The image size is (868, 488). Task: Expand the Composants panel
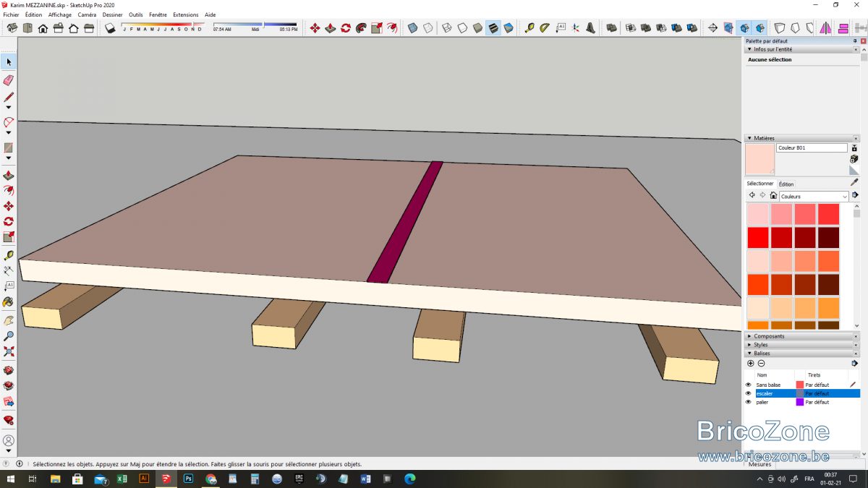(x=749, y=336)
